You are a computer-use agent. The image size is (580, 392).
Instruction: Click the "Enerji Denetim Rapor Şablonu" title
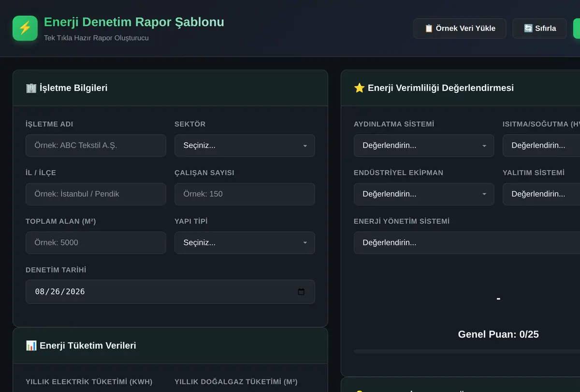[x=134, y=22]
